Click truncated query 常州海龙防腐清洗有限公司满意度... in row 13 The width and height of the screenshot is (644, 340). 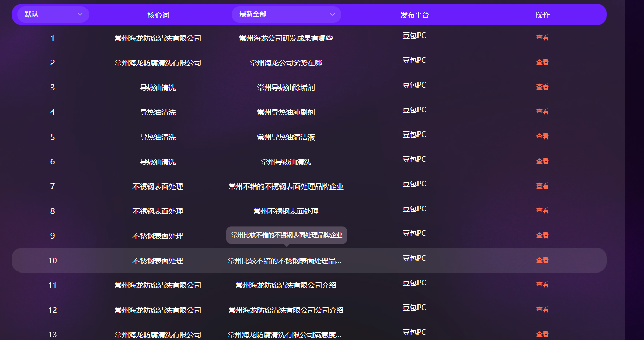[285, 335]
